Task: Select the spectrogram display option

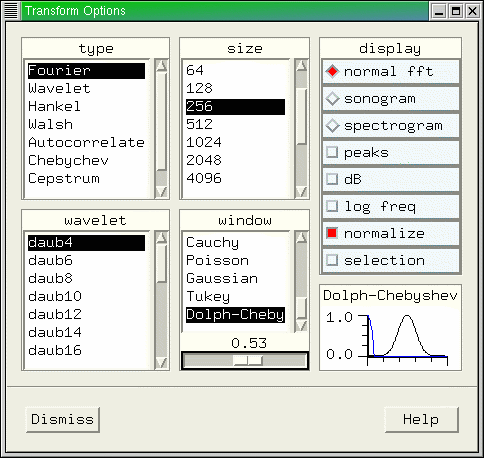Action: tap(391, 126)
